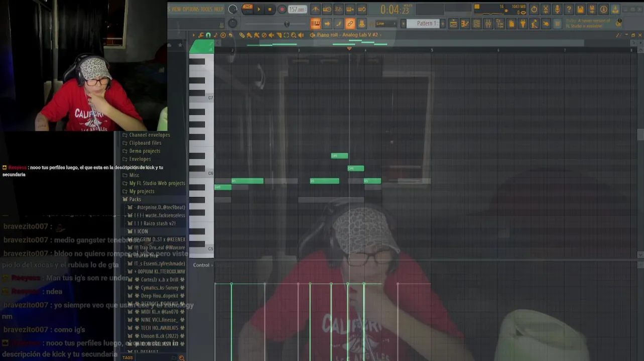
Task: Open the project picker icon
Action: click(x=511, y=24)
